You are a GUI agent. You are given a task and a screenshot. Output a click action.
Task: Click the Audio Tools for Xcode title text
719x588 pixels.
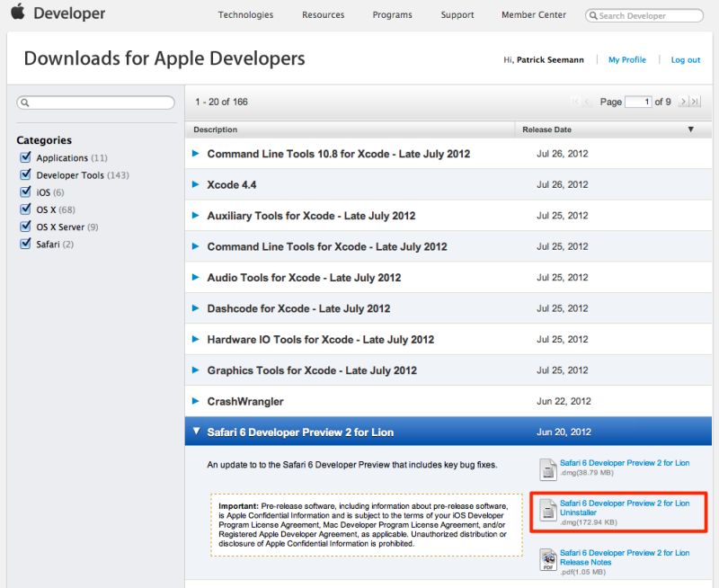coord(304,278)
